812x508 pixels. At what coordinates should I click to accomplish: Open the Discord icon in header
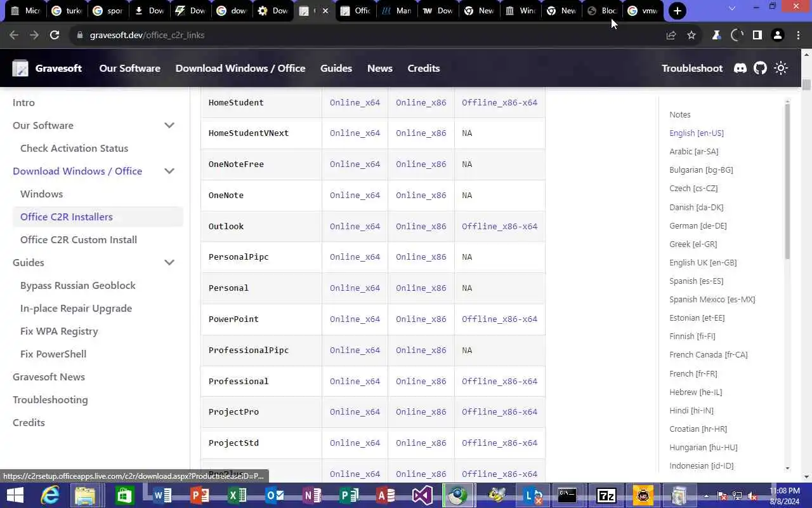[740, 68]
